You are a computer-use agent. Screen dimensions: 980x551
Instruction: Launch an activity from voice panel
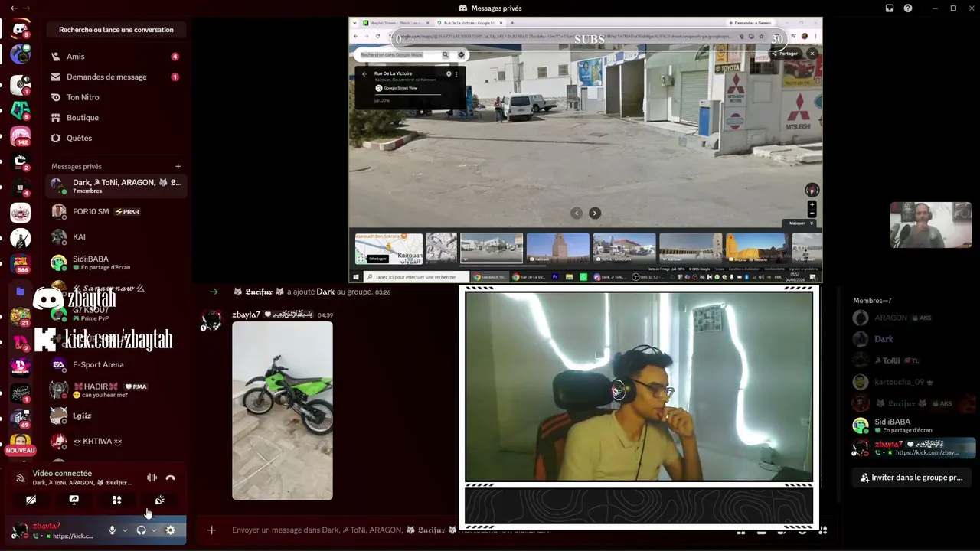point(116,500)
